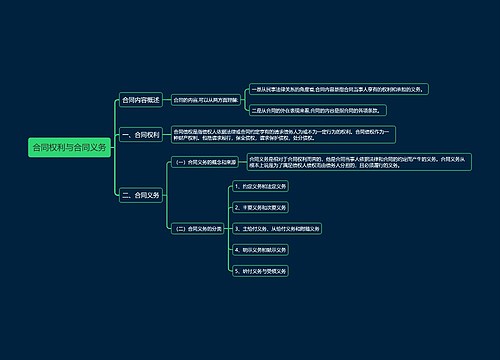500x360 pixels.
Task: Select the node starting with 二是从合同的外在表现
Action: 318,110
